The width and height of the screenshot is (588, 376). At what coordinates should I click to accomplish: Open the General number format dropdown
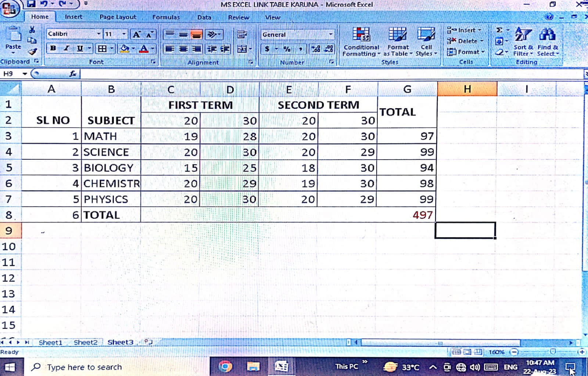[330, 35]
